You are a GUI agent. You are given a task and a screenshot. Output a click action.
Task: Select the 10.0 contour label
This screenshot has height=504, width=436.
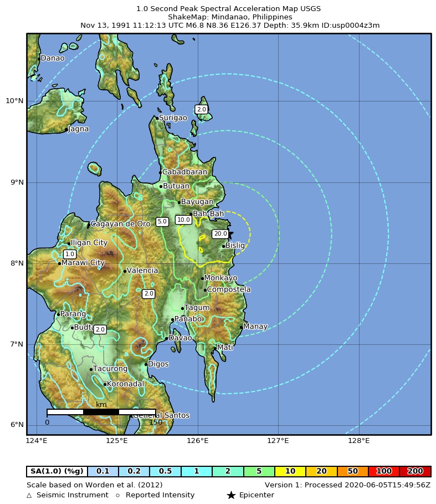point(183,220)
